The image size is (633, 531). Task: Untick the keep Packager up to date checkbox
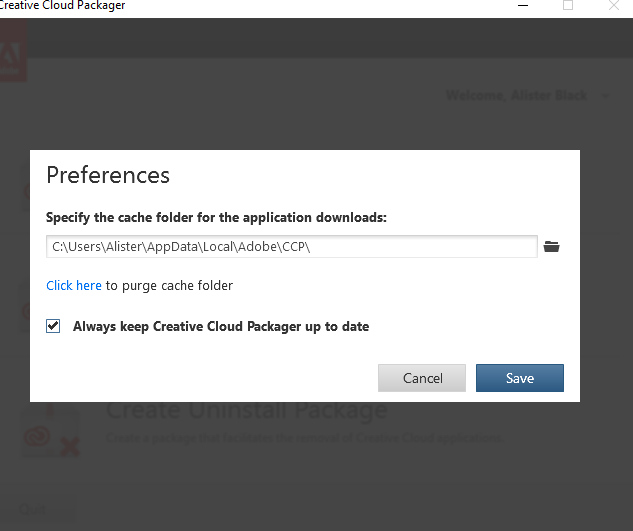[53, 326]
